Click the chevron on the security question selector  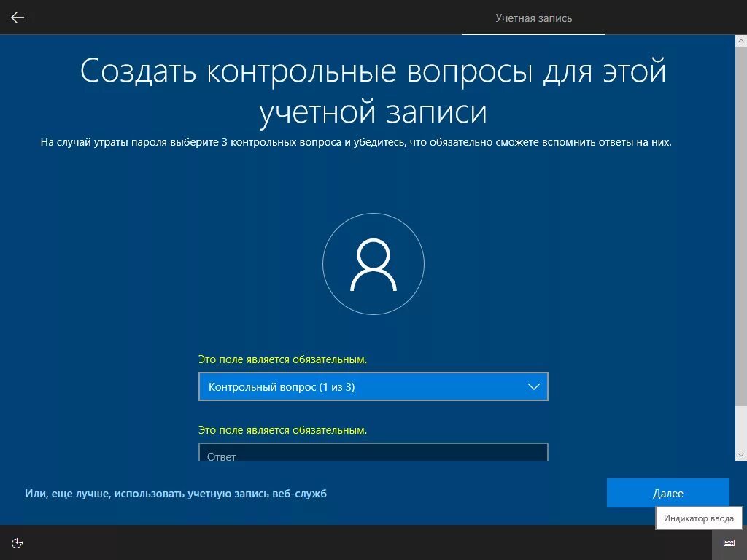coord(535,386)
